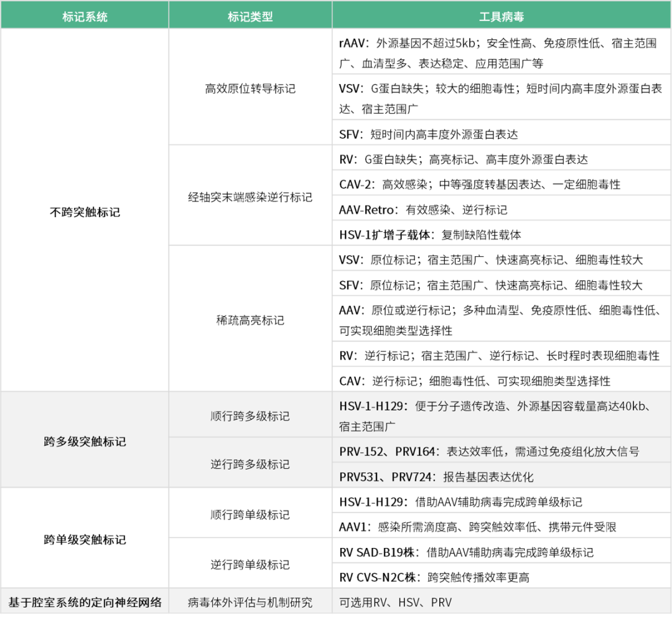
Task: Click the 经轴突末端感染逆行标记 cell
Action: click(x=250, y=197)
